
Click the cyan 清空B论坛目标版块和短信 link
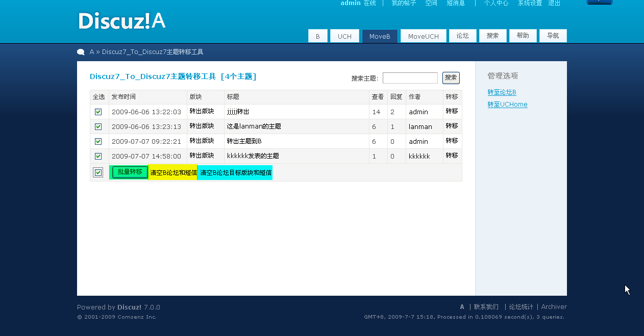click(x=236, y=173)
